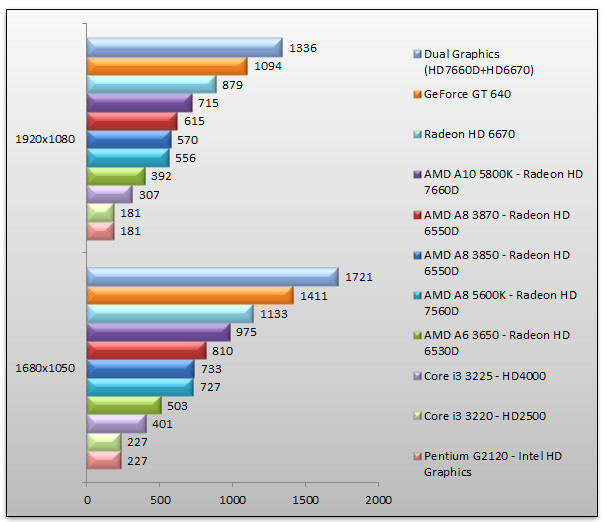Click the AMD A10 5800K - Radeon HD 7660D label
The height and width of the screenshot is (522, 607).
(503, 182)
